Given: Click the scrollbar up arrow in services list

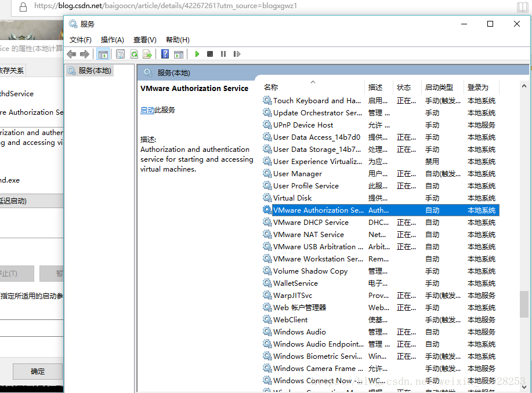Looking at the screenshot, I should click(x=524, y=86).
